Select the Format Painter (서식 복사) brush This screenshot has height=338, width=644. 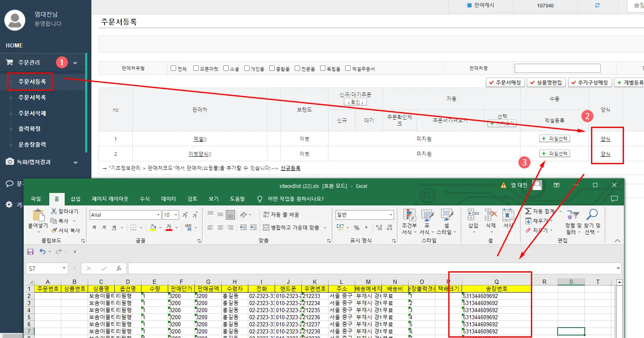54,230
